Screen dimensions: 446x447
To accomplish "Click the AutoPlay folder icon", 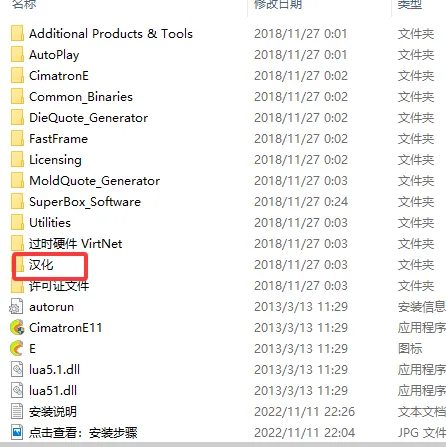I will click(17, 54).
